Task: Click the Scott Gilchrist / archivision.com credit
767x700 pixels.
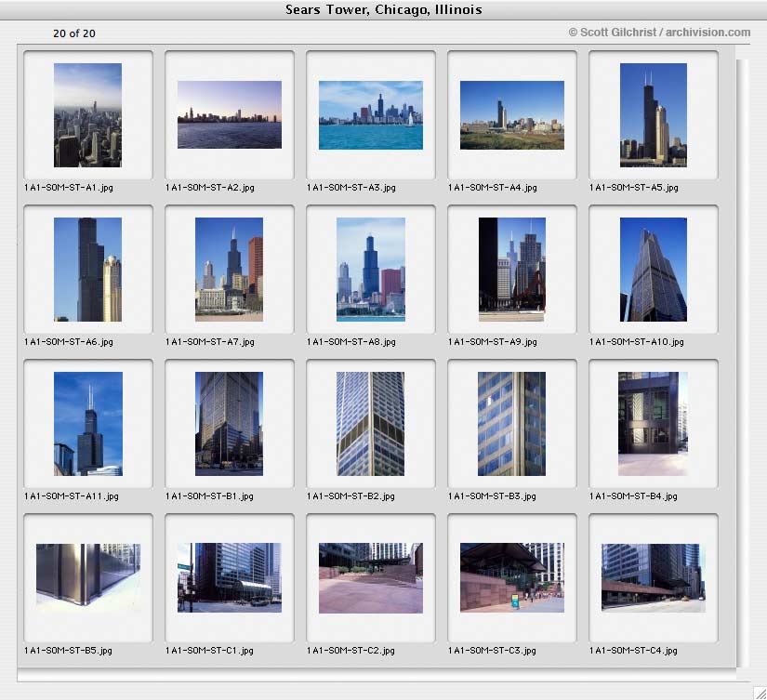Action: click(659, 33)
